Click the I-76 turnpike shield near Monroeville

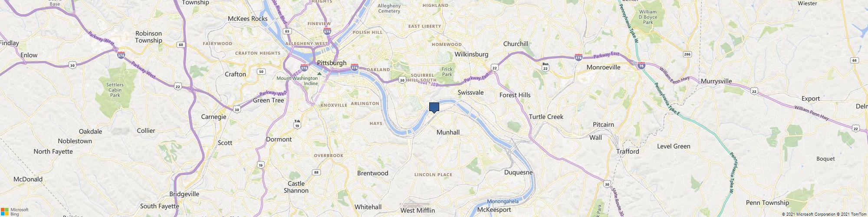coord(641,66)
